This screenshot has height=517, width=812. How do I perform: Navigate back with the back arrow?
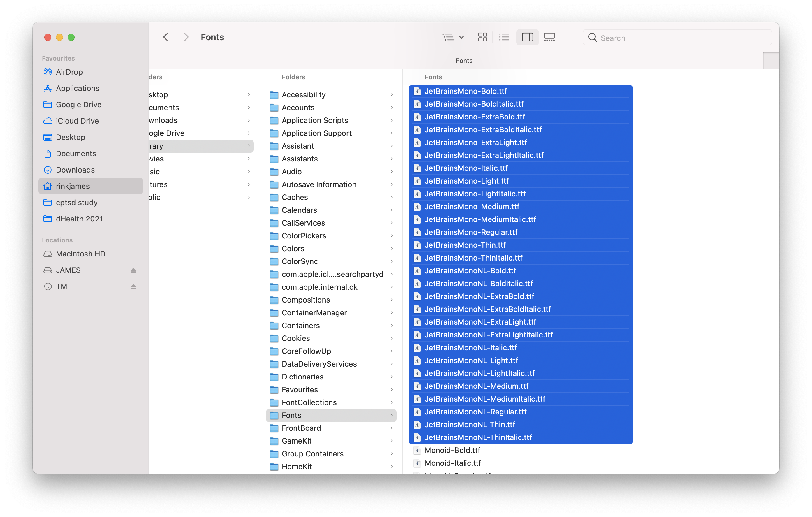coord(166,37)
